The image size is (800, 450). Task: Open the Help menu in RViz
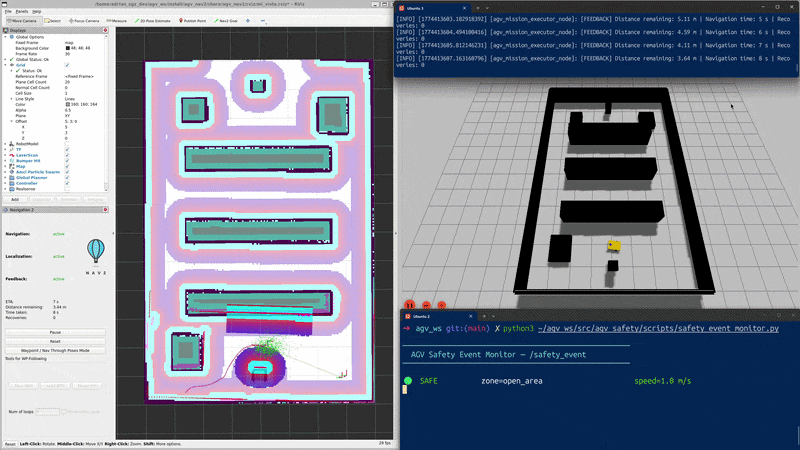click(x=37, y=11)
